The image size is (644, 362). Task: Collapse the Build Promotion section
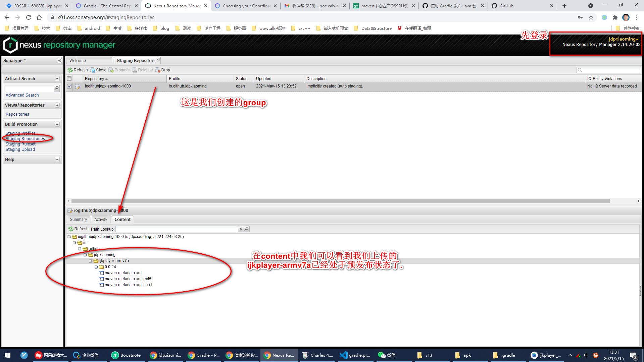[x=57, y=124]
